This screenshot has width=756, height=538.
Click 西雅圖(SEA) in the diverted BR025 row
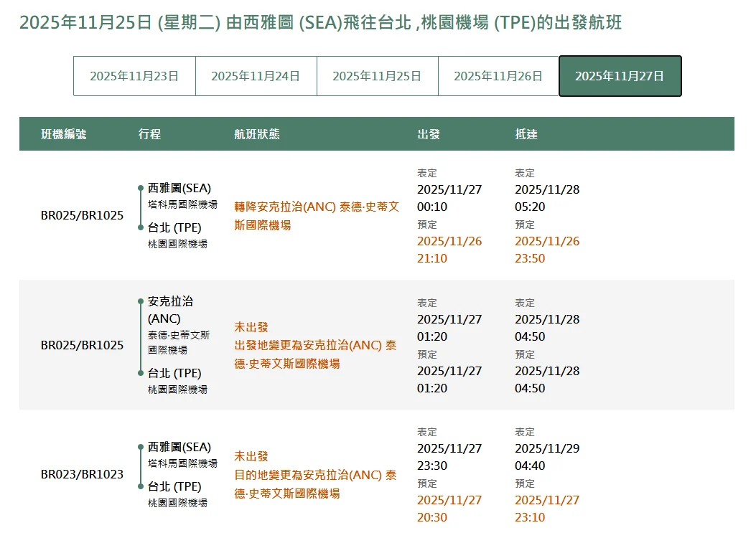(x=179, y=188)
